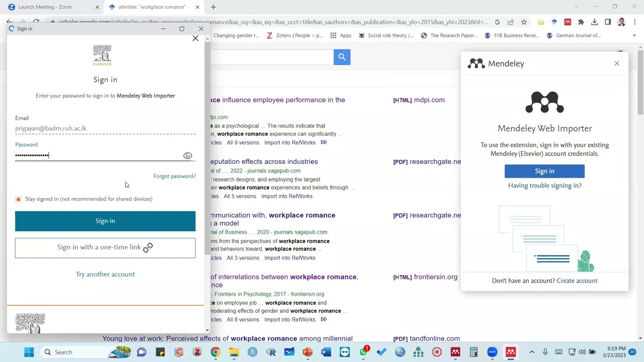Open Apps bookmark shortcut

pos(341,36)
